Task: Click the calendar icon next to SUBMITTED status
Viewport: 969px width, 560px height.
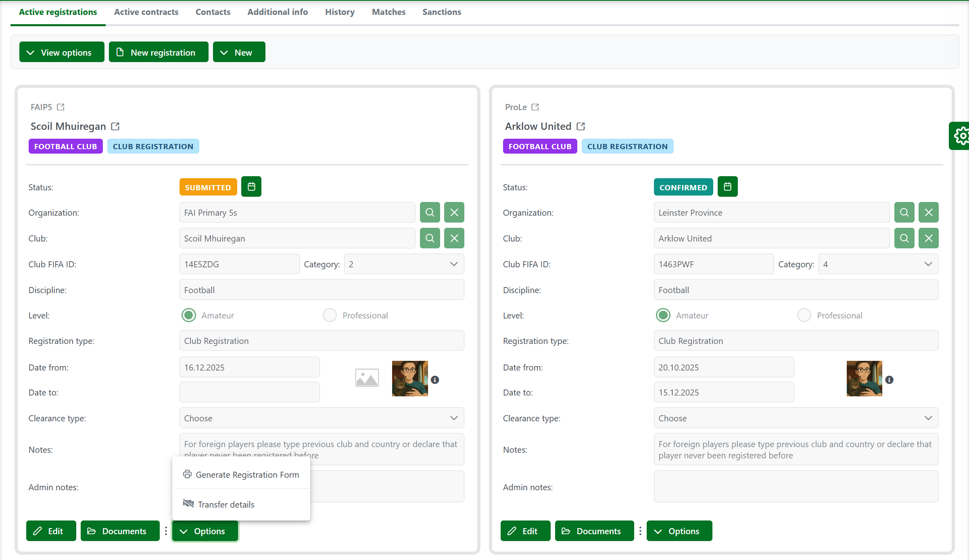Action: 251,187
